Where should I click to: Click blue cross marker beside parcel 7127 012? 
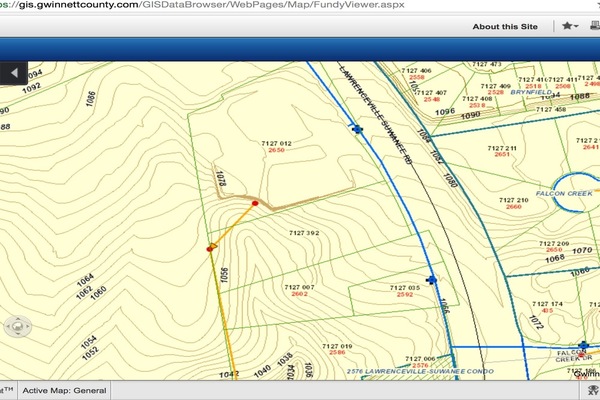pyautogui.click(x=354, y=128)
